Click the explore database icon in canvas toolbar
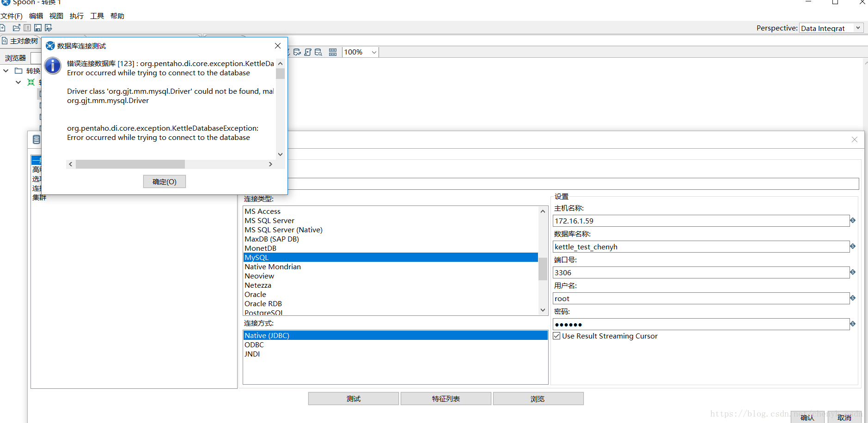 [318, 52]
